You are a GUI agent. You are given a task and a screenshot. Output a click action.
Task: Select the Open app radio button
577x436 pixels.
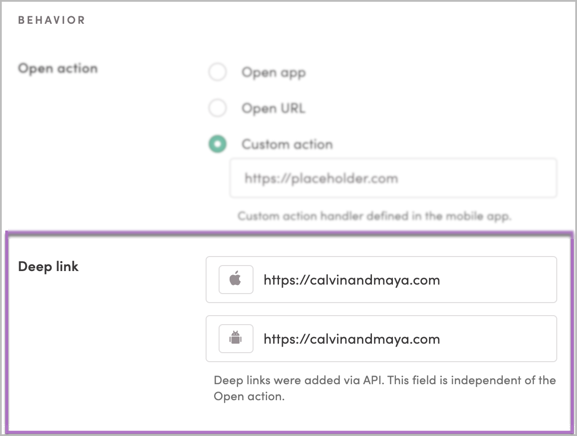tap(217, 72)
